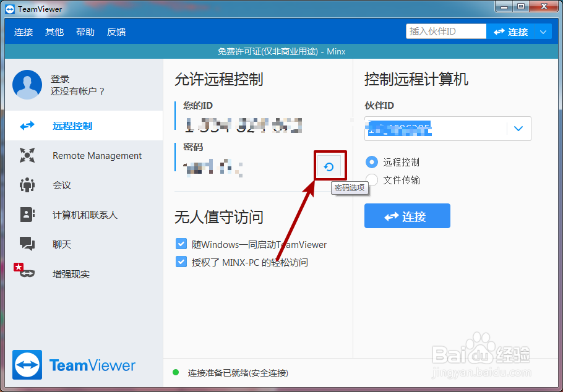Toggle '随Windows一同启动TeamViewer' checkbox
Viewport: 563px width, 392px height.
pyautogui.click(x=181, y=244)
